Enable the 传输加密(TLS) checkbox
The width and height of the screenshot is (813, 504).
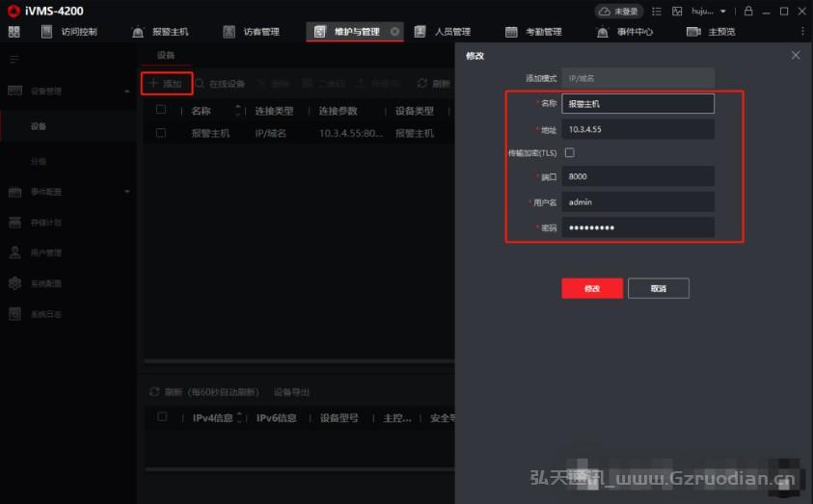[x=569, y=152]
